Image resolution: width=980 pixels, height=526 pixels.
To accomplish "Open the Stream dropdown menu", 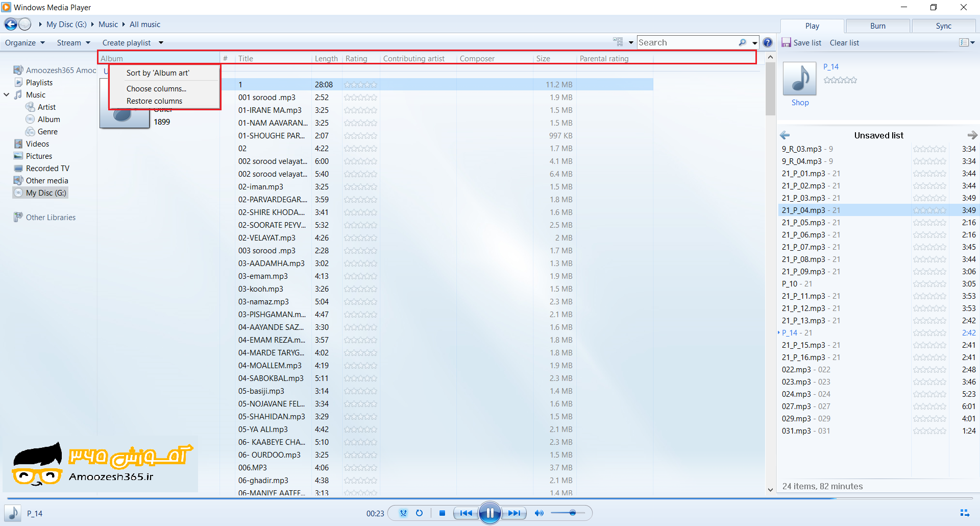I will pyautogui.click(x=73, y=43).
